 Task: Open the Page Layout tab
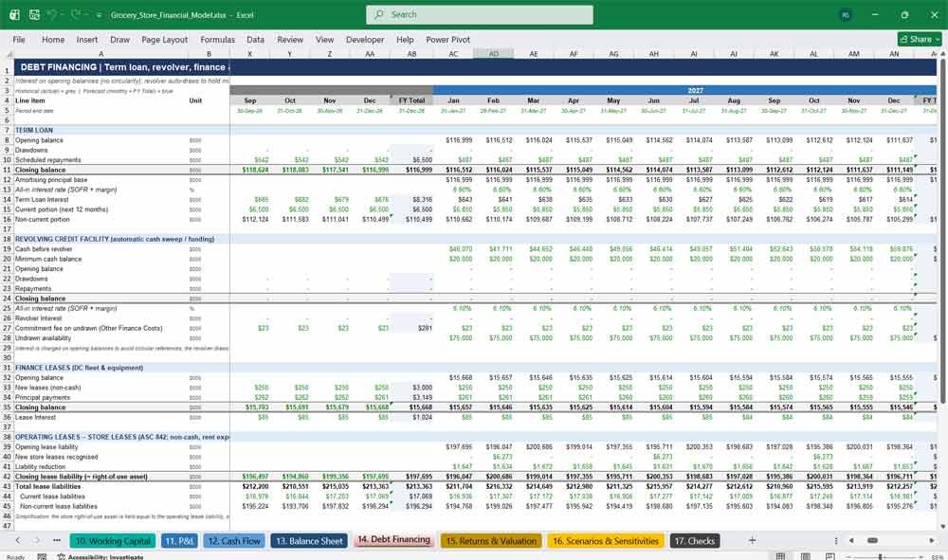pos(164,39)
